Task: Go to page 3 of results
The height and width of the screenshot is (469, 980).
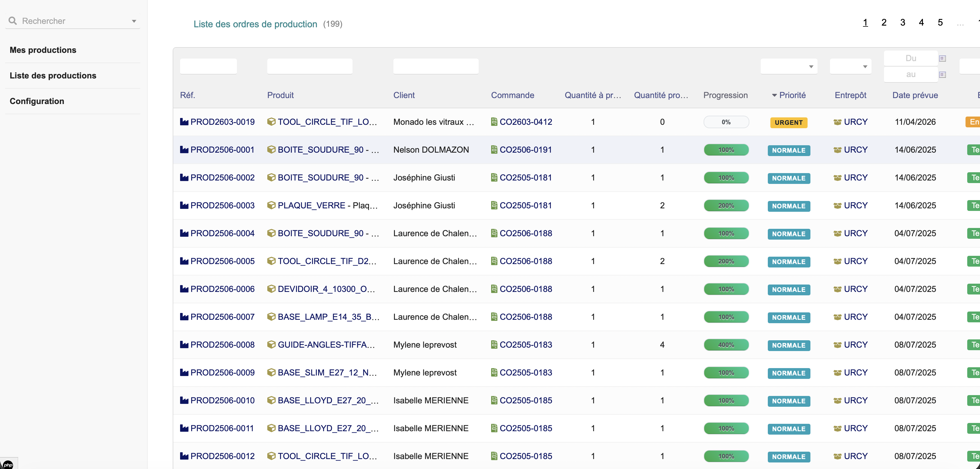Action: (x=902, y=23)
